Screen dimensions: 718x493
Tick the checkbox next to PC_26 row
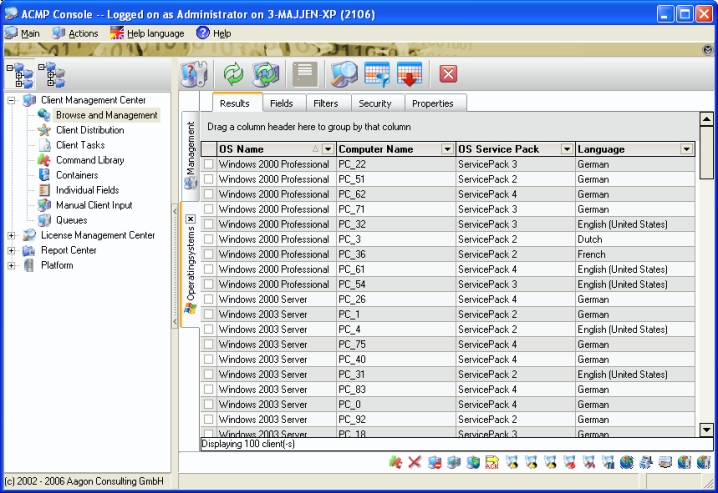click(x=209, y=299)
